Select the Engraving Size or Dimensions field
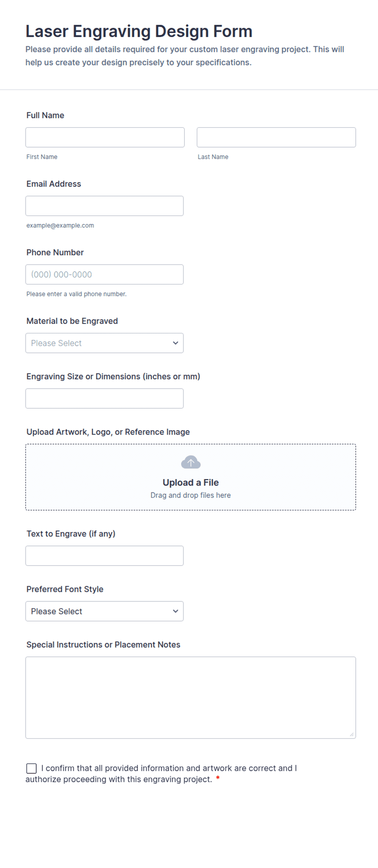378x868 pixels. 104,398
